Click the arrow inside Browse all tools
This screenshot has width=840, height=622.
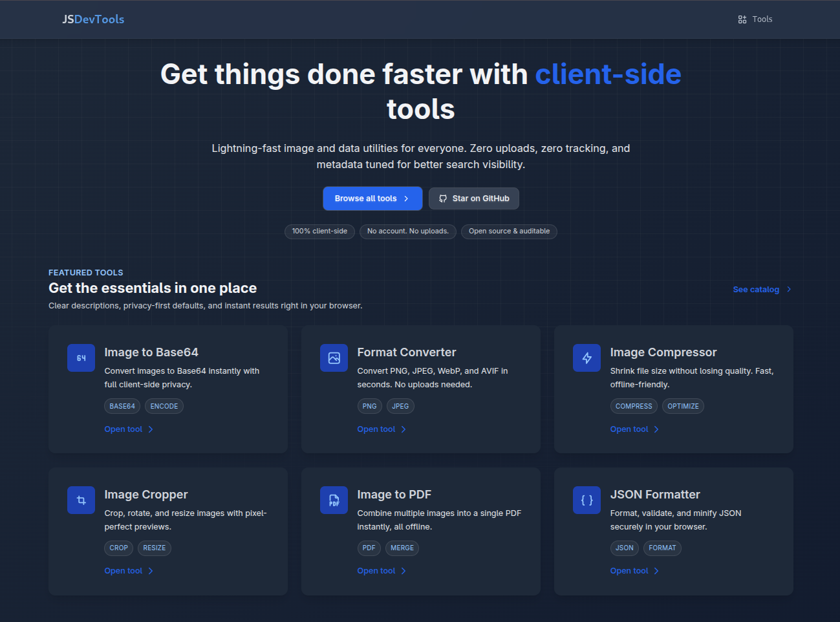[x=407, y=198]
